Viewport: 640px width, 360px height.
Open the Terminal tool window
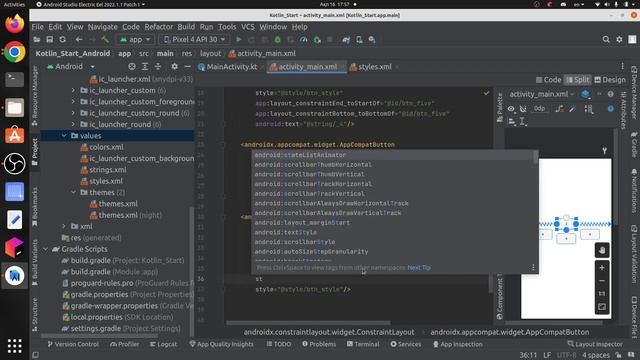click(x=363, y=344)
